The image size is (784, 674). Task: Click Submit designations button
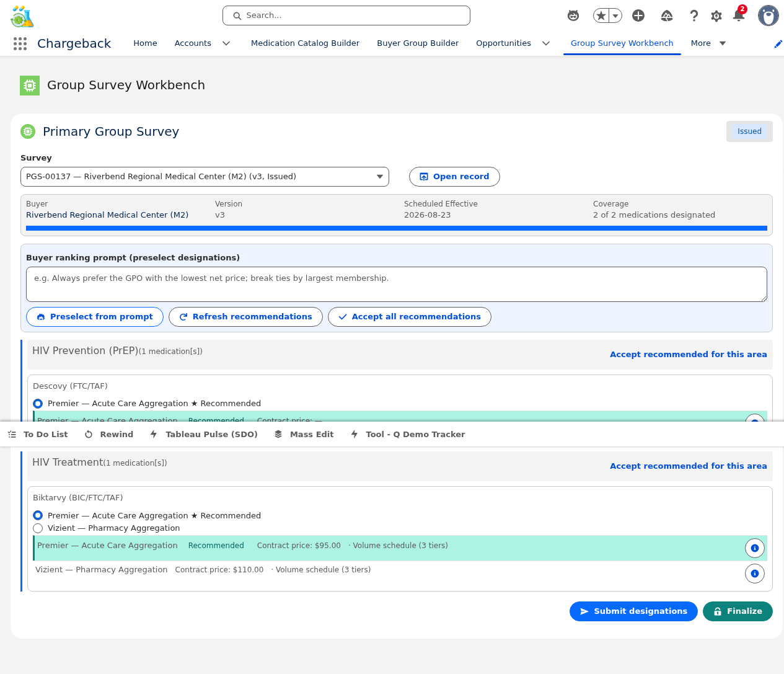tap(633, 611)
